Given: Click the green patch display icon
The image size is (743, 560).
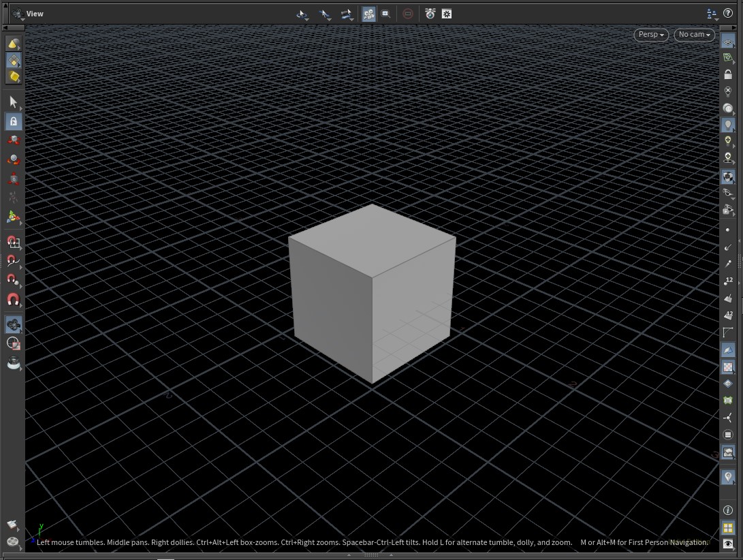Looking at the screenshot, I should (x=728, y=400).
